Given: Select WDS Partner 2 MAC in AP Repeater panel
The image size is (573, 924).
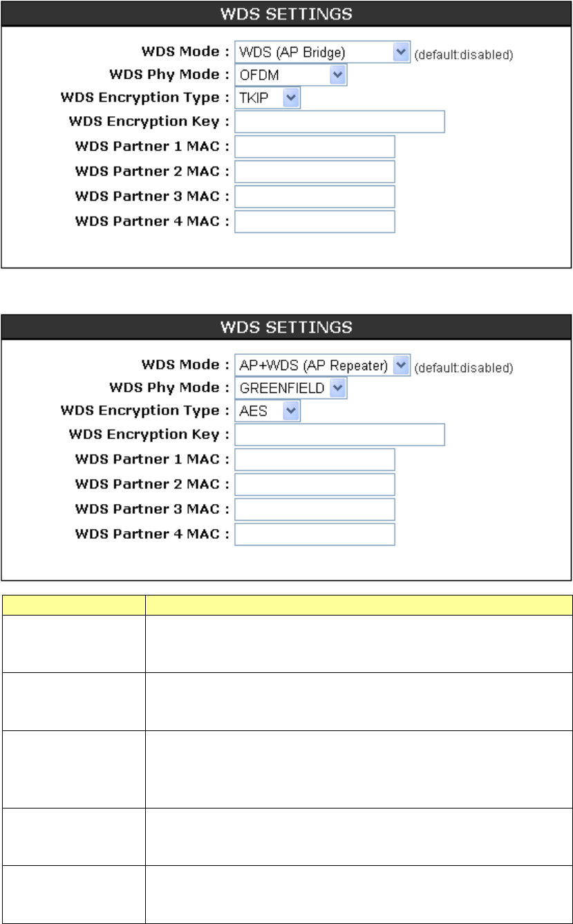Looking at the screenshot, I should click(314, 484).
